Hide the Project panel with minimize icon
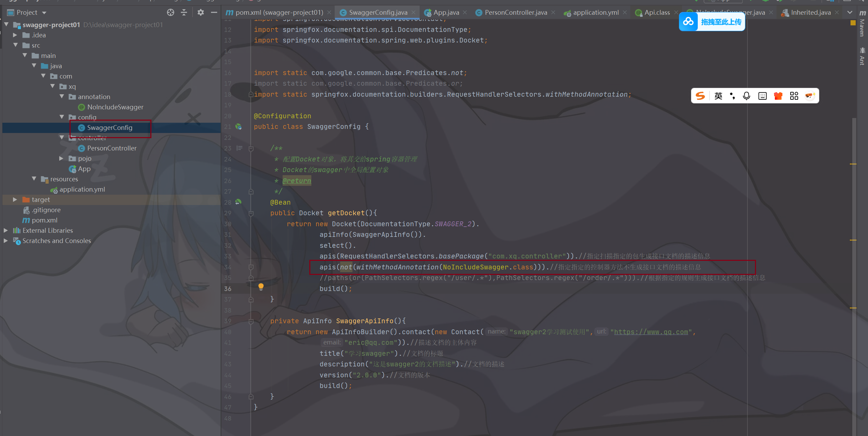 pos(214,13)
